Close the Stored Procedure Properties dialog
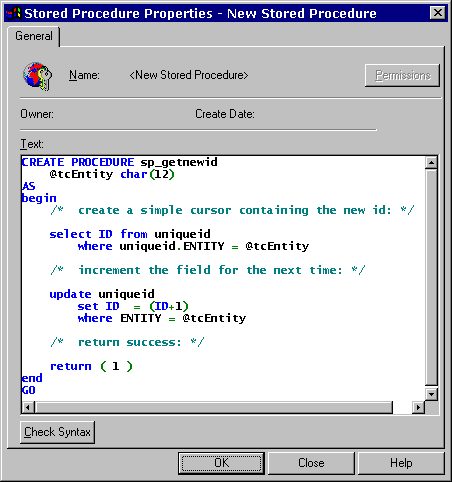Screen dimensions: 452x482 [x=438, y=13]
